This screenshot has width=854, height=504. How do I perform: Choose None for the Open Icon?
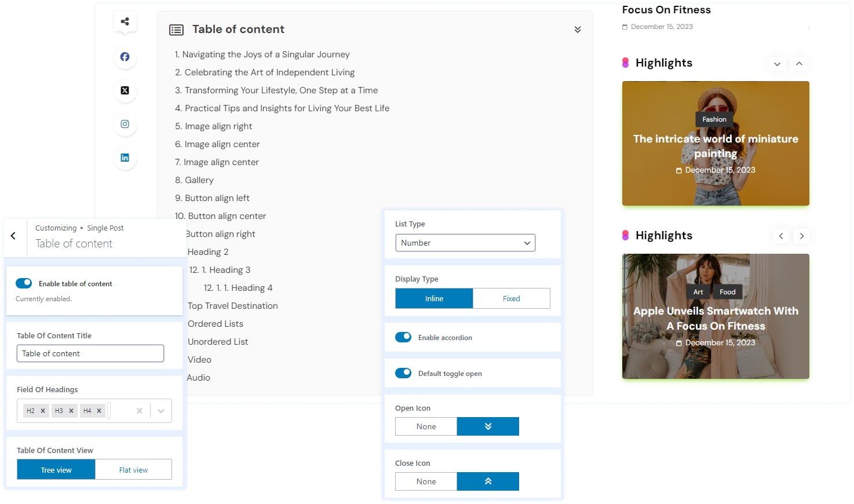[x=426, y=426]
